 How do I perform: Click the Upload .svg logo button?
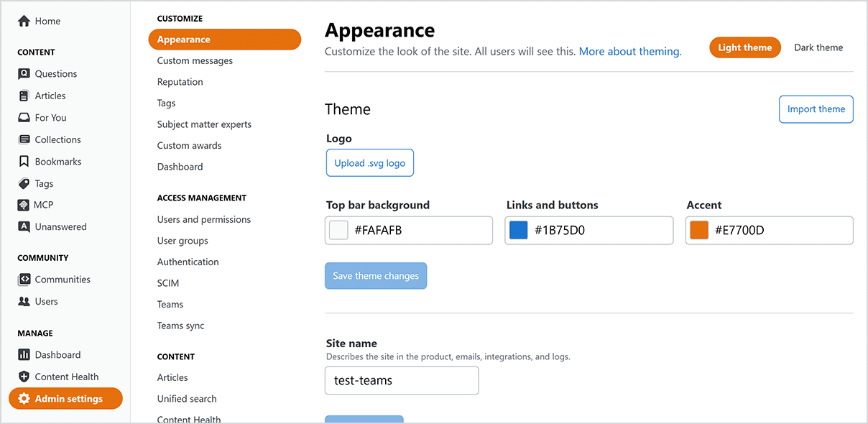click(x=369, y=163)
